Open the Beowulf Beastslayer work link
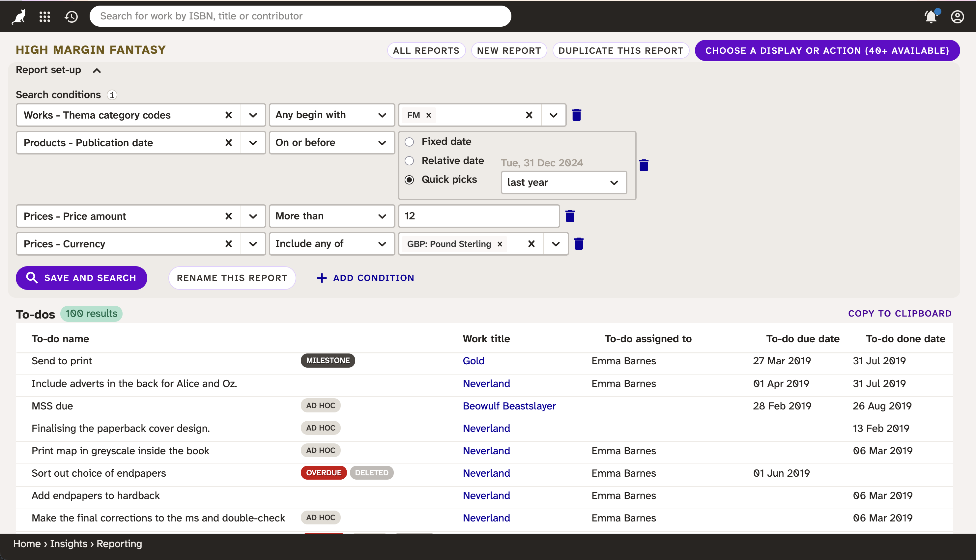976x560 pixels. (x=509, y=406)
